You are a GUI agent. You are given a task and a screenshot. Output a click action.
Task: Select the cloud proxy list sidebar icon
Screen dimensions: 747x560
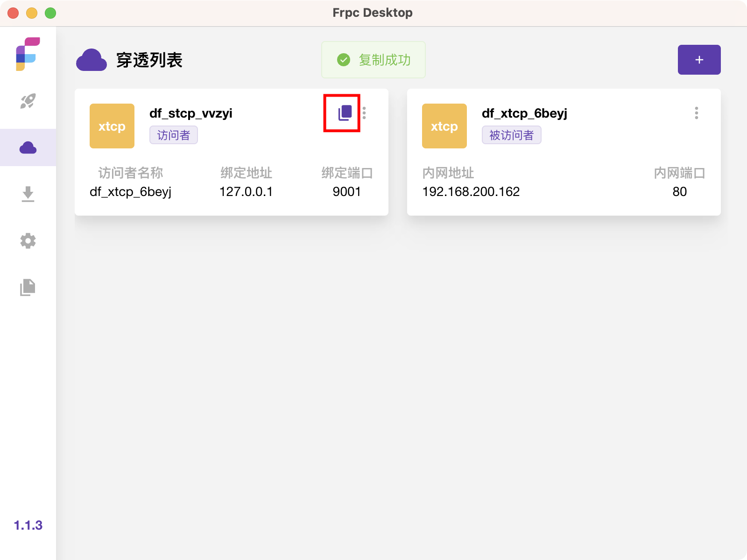point(28,147)
